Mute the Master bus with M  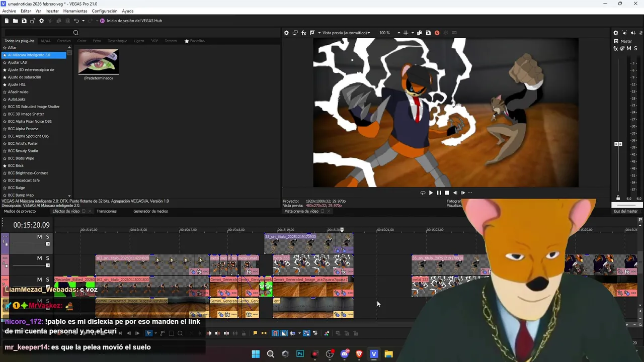click(x=629, y=48)
